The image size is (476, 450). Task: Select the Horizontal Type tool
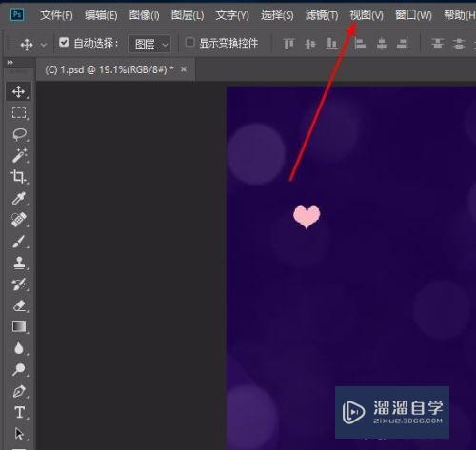click(x=20, y=412)
